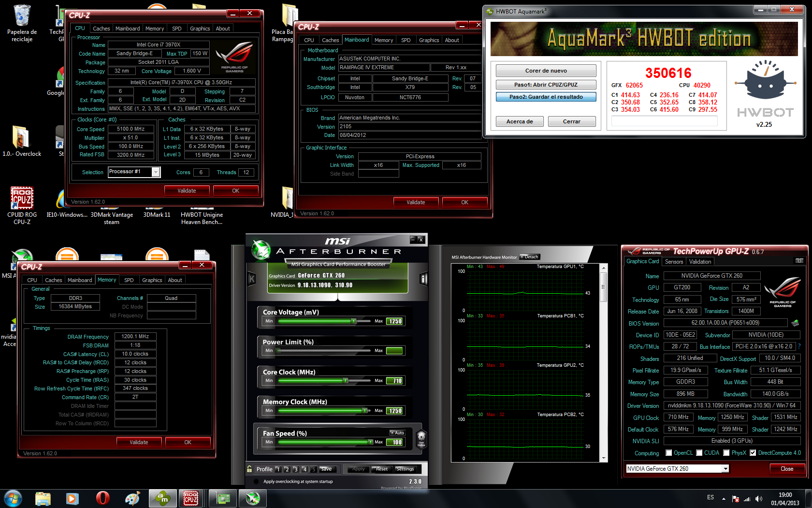Screen dimensions: 812x508
Task: Enable CUDA checkbox in GPU-Z
Action: coord(699,453)
